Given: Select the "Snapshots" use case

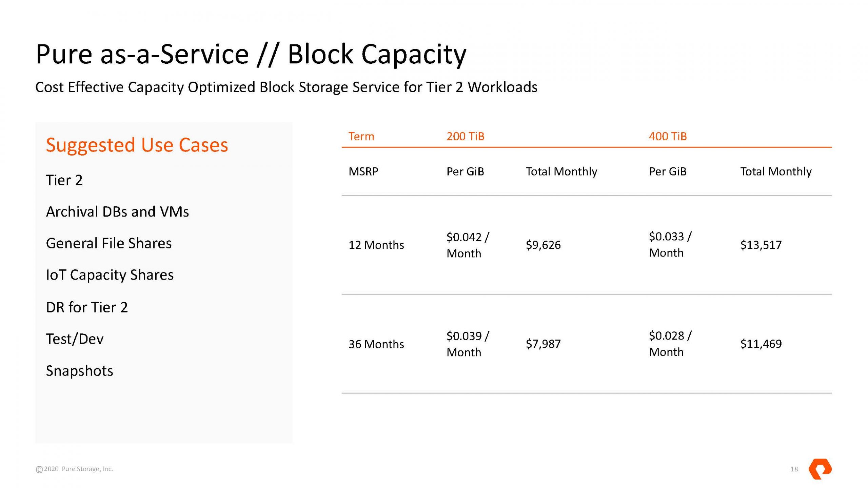Looking at the screenshot, I should (79, 371).
